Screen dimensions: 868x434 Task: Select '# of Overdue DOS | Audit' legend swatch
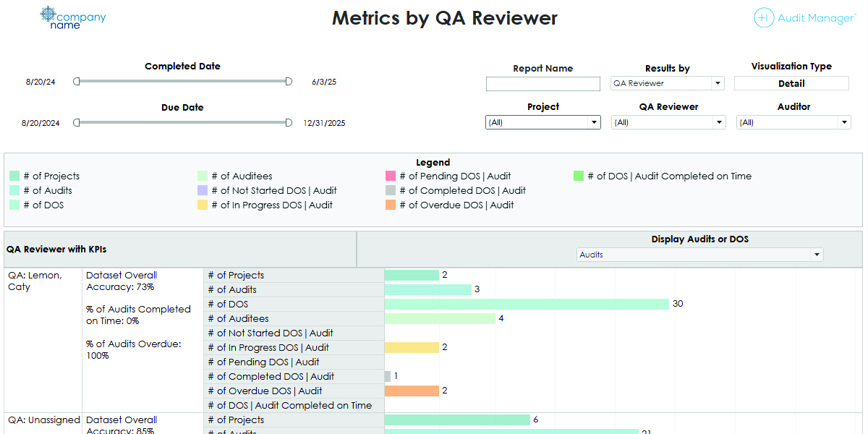tap(391, 205)
